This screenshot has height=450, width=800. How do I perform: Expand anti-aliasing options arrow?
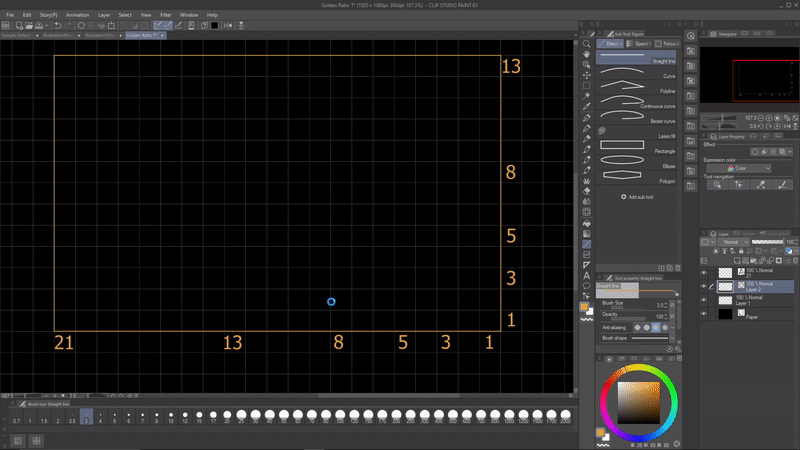672,328
